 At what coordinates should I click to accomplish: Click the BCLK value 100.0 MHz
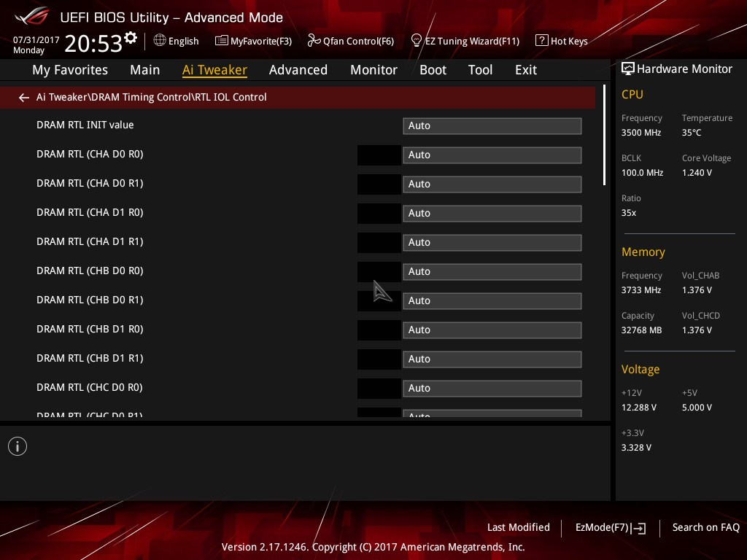tap(642, 173)
